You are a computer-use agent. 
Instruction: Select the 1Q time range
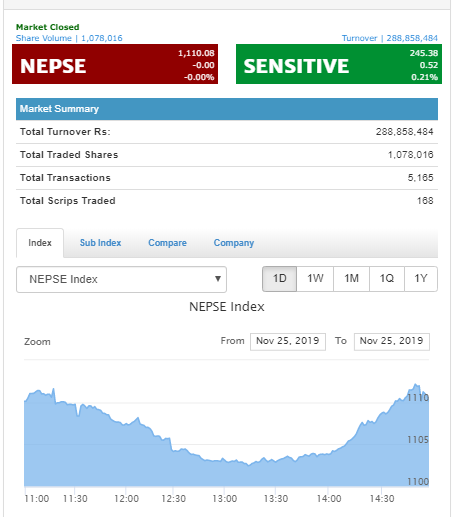coord(387,279)
